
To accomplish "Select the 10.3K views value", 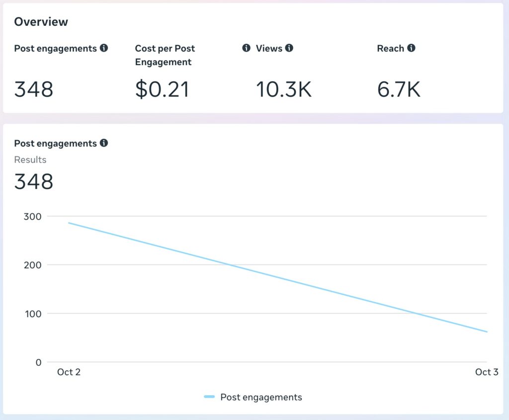I will point(283,89).
